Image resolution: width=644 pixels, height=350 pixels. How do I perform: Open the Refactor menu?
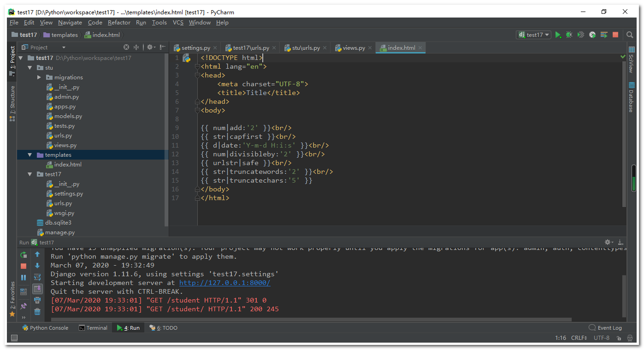pos(119,22)
